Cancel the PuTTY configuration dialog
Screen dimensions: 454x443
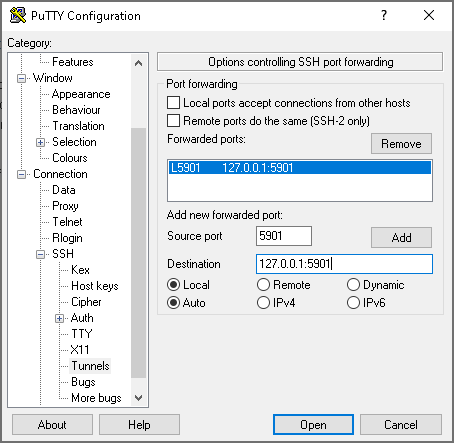(x=401, y=425)
